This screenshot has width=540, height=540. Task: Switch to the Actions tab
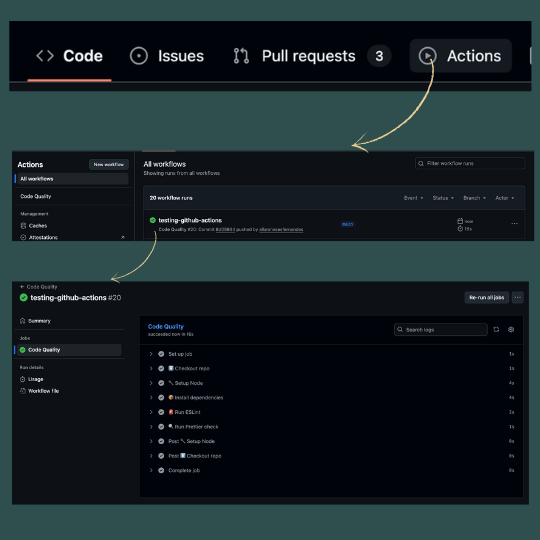coord(460,56)
